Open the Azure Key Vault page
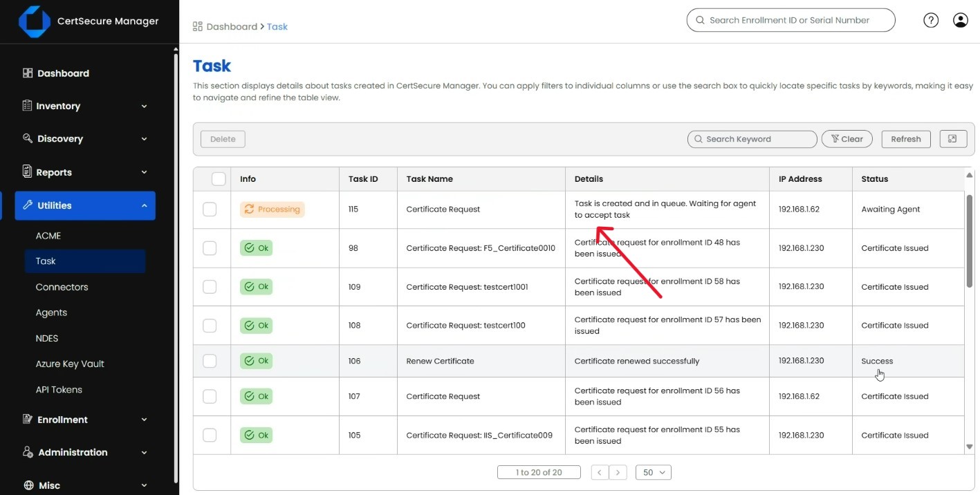Screen dimensions: 980x495 (x=70, y=364)
